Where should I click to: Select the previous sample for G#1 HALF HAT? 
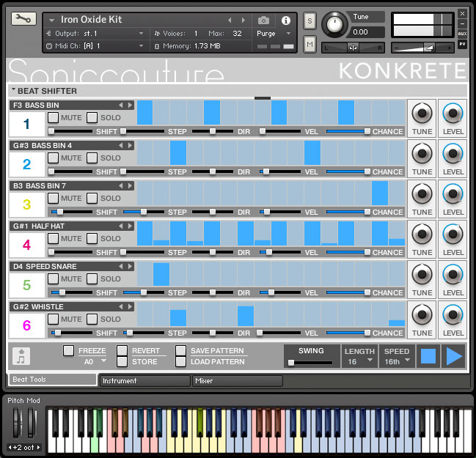(121, 226)
